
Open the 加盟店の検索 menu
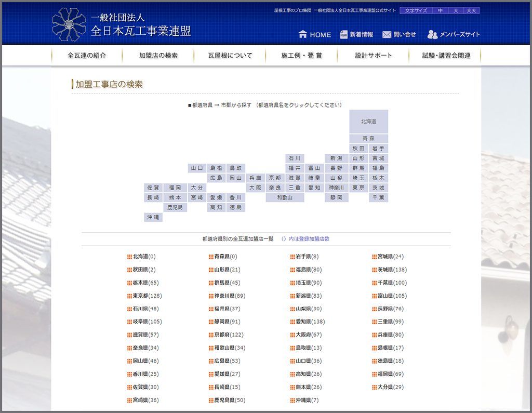tap(158, 55)
